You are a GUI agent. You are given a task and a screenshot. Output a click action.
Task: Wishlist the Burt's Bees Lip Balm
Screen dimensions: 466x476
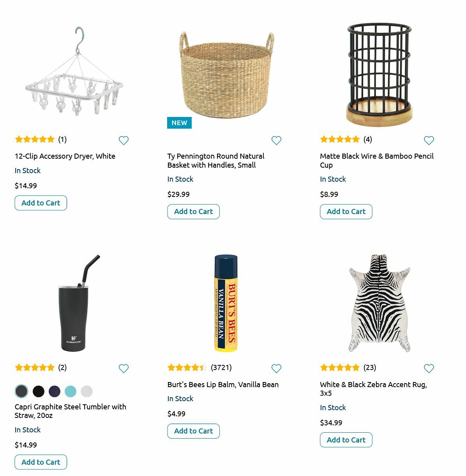[276, 368]
